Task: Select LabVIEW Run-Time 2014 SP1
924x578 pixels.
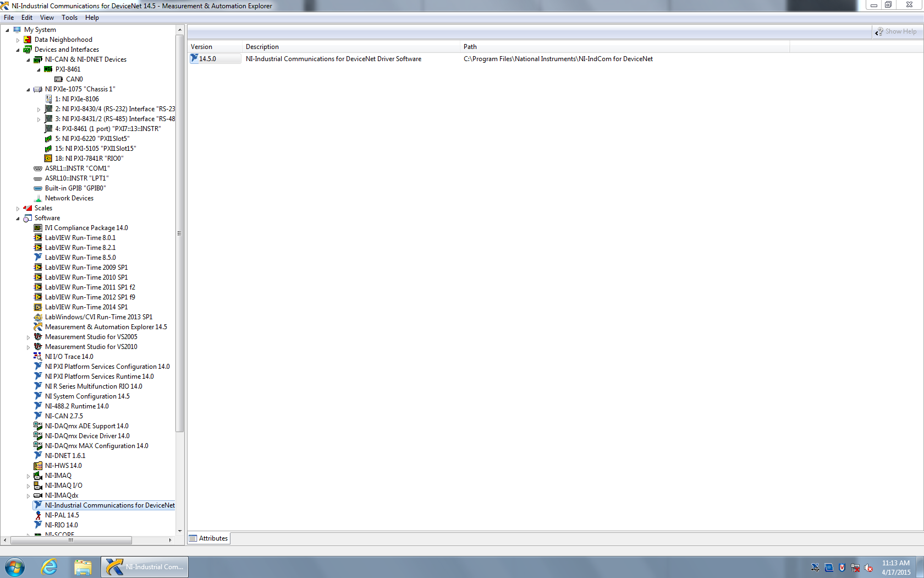Action: 86,307
